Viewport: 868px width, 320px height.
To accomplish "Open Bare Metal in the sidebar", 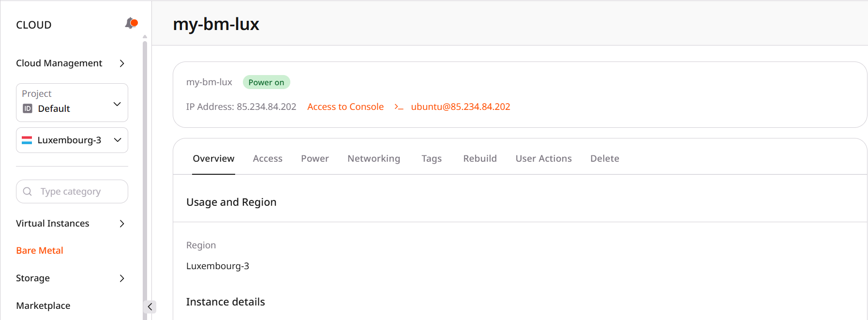I will [40, 251].
